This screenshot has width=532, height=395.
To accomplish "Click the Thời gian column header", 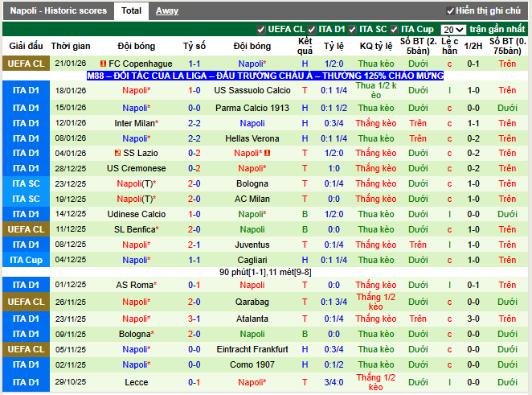I will [x=71, y=46].
